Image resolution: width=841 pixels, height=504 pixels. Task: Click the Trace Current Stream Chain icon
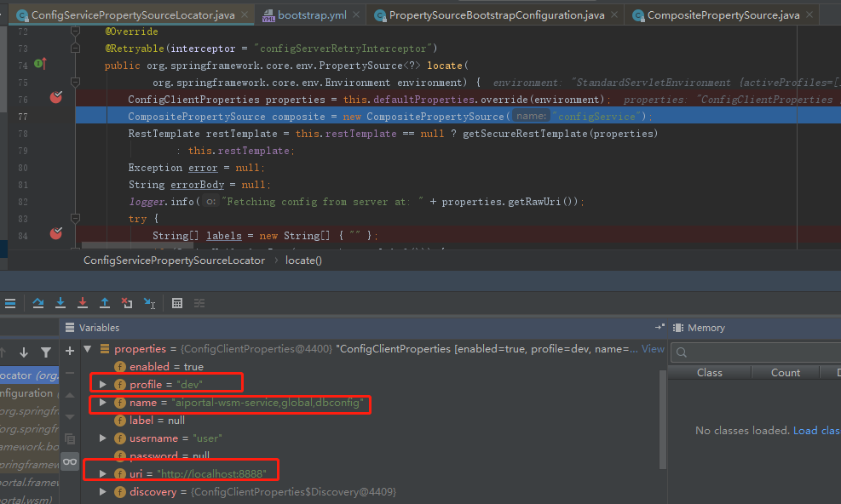pyautogui.click(x=199, y=303)
